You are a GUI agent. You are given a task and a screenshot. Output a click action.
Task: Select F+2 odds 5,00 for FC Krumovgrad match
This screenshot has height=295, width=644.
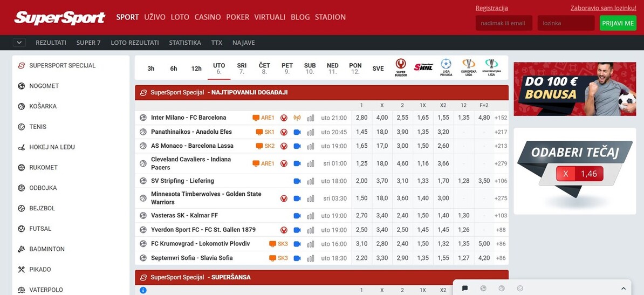tap(484, 244)
